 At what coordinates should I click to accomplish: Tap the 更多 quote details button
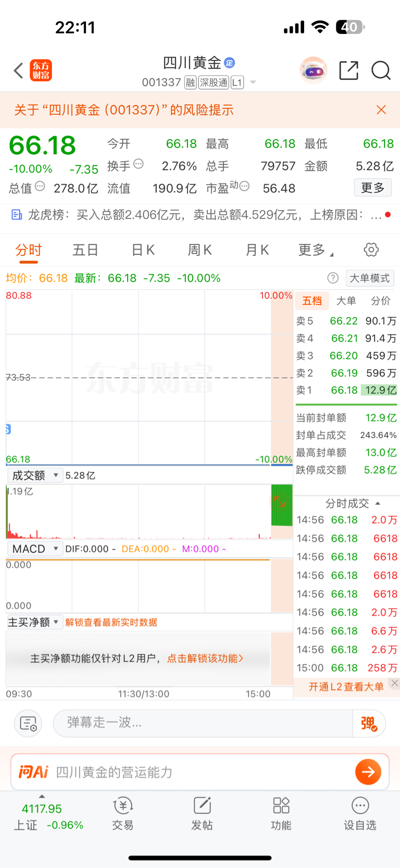pyautogui.click(x=373, y=188)
